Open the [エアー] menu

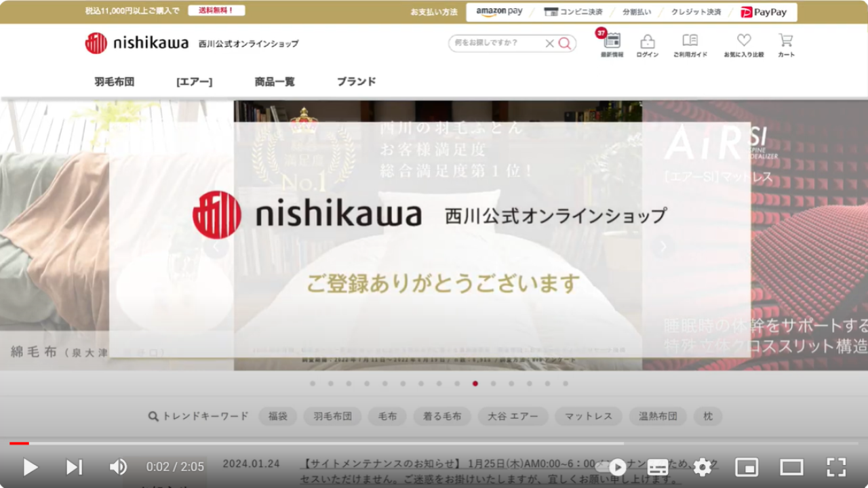tap(194, 81)
